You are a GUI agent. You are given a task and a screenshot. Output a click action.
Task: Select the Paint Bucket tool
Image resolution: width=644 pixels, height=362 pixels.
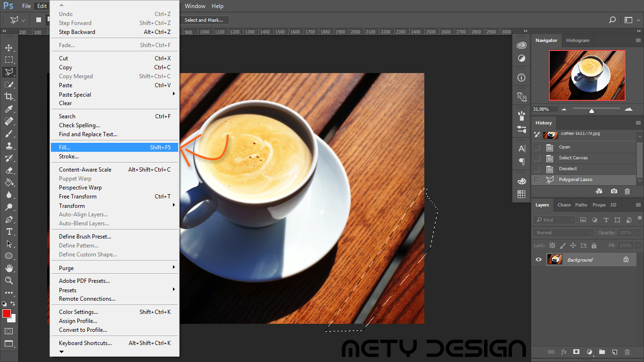(x=9, y=182)
